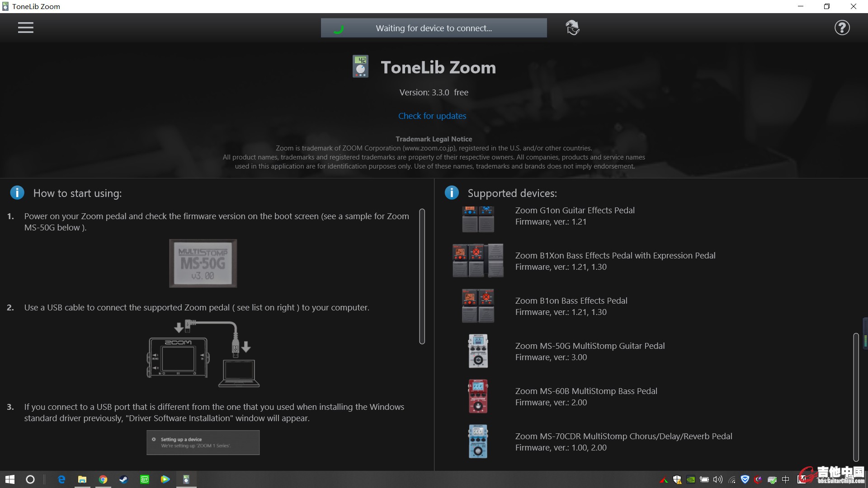868x488 pixels.
Task: Click "Zoom MS-60B MultiStomp Bass Pedal" text
Action: point(586,391)
